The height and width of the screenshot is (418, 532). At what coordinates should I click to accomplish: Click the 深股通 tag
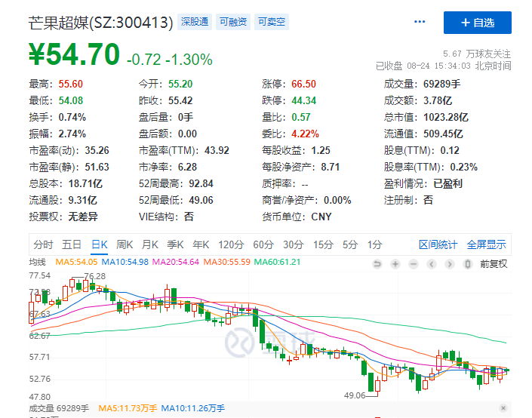coord(195,22)
